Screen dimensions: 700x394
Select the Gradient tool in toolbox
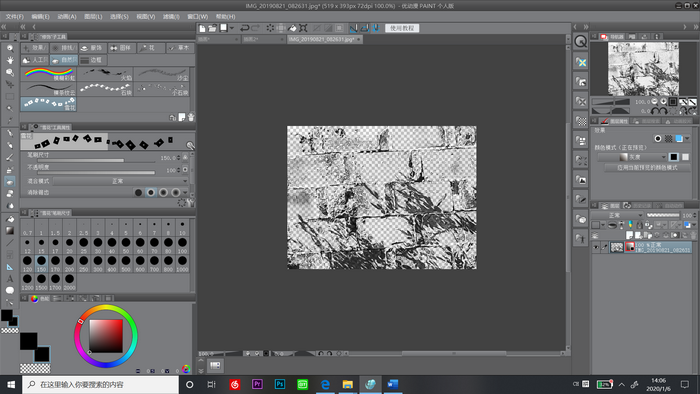pyautogui.click(x=10, y=231)
